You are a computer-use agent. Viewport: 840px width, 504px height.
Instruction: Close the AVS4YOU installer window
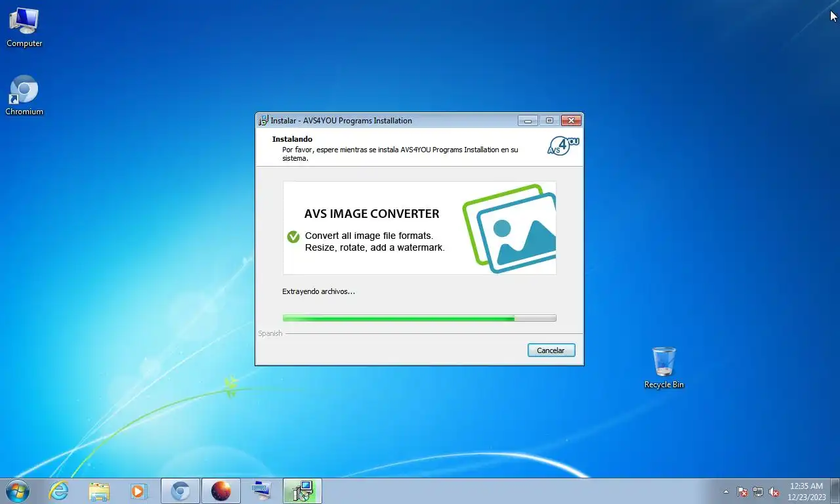click(x=571, y=120)
